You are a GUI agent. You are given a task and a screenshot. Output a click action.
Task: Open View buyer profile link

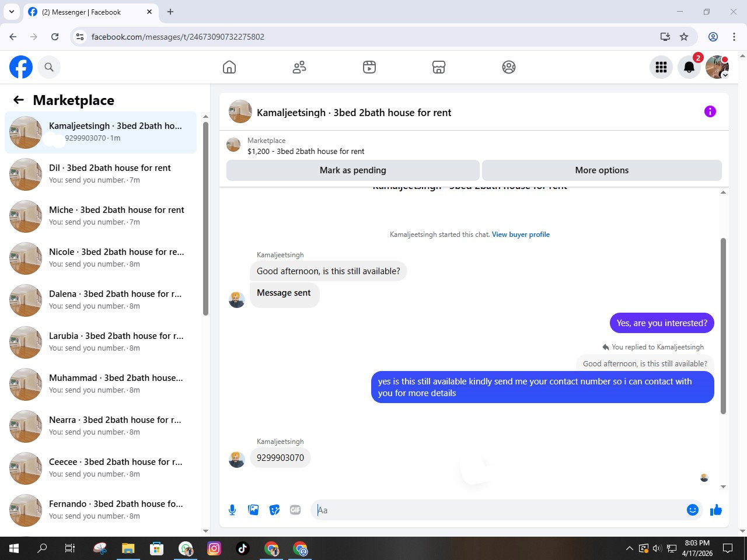(x=521, y=235)
